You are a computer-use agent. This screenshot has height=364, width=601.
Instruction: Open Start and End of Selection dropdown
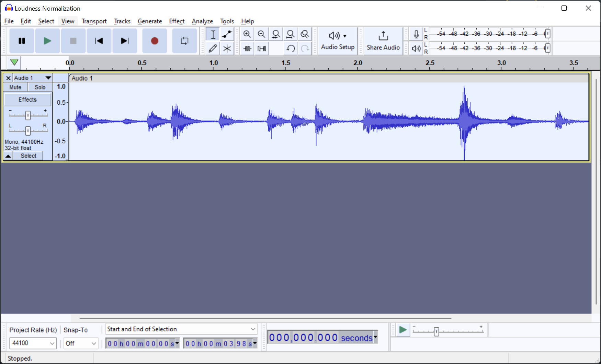pos(181,329)
